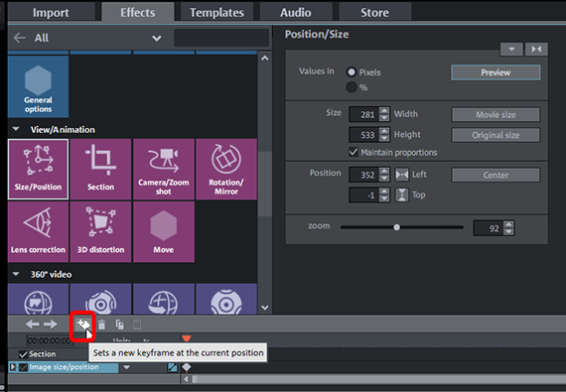
Task: Jump to the previous keyframe with left arrow
Action: [x=33, y=325]
